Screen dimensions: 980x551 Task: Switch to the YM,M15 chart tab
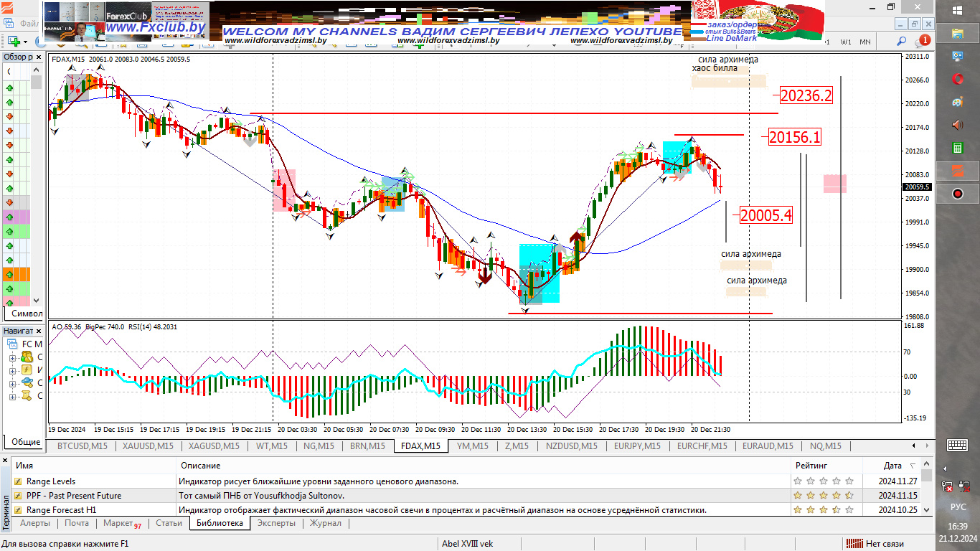point(473,446)
